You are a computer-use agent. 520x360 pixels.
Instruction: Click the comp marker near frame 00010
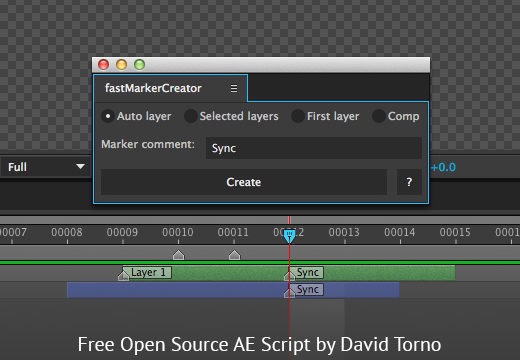[x=179, y=254]
